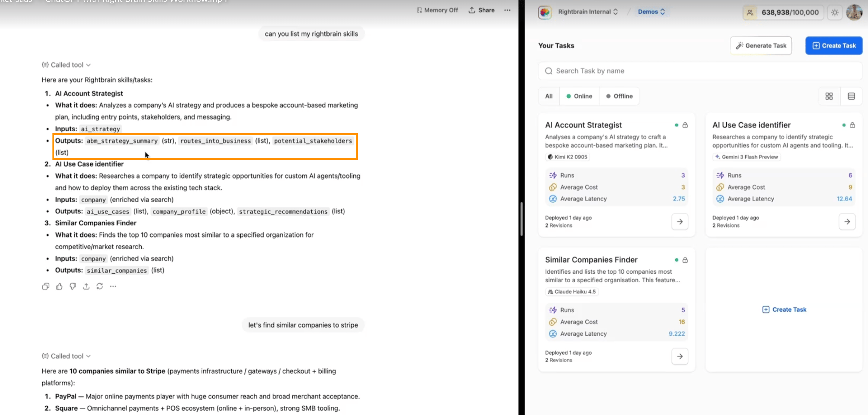Screen dimensions: 868x415
Task: Click the Generate Task button
Action: [761, 46]
